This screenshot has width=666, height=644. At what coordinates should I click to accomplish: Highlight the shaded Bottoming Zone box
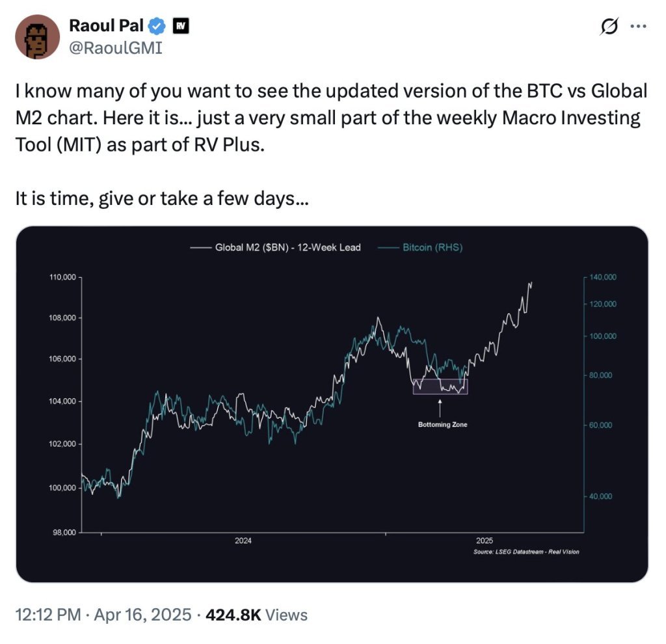click(440, 386)
